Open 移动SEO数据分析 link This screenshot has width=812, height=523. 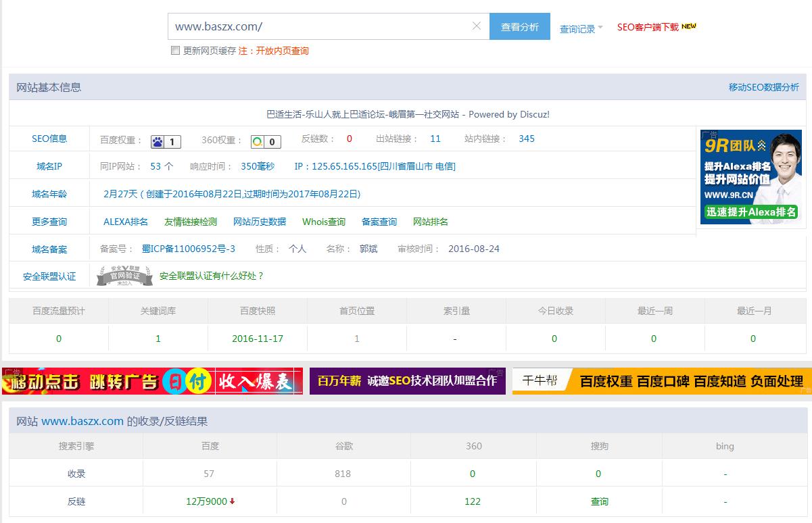[764, 87]
